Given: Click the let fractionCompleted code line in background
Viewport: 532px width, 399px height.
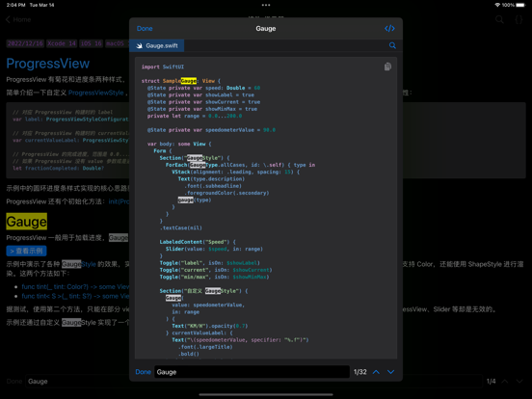Looking at the screenshot, I should tap(59, 169).
